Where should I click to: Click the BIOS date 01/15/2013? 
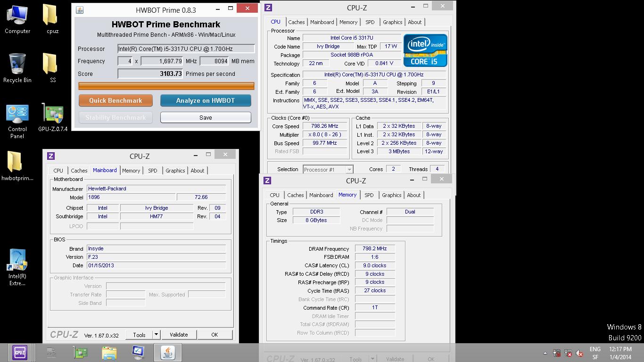pos(156,265)
